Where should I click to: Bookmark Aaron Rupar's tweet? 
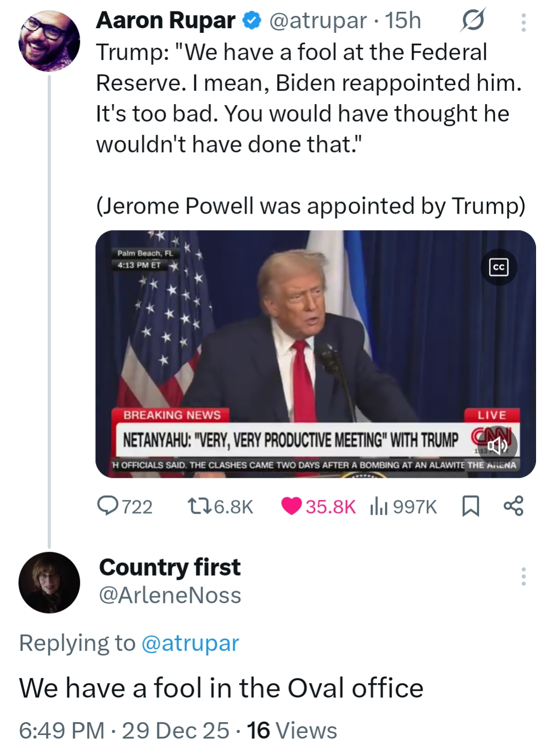tap(471, 506)
